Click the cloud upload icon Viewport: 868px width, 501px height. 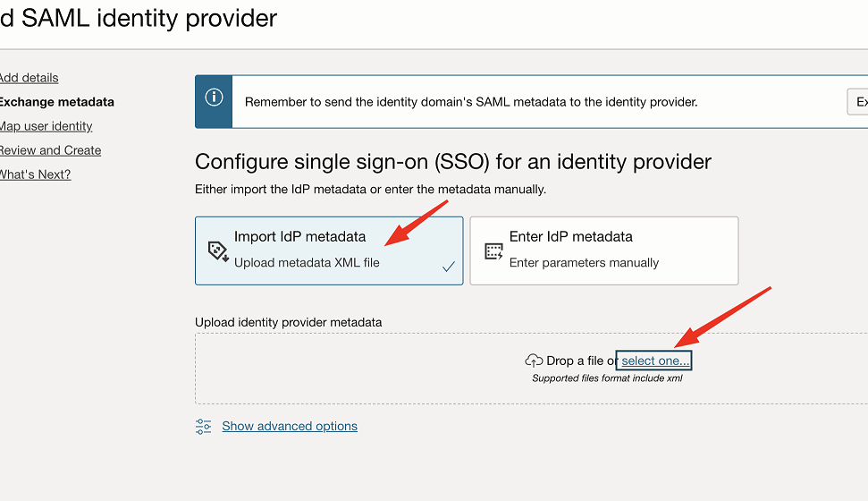534,361
